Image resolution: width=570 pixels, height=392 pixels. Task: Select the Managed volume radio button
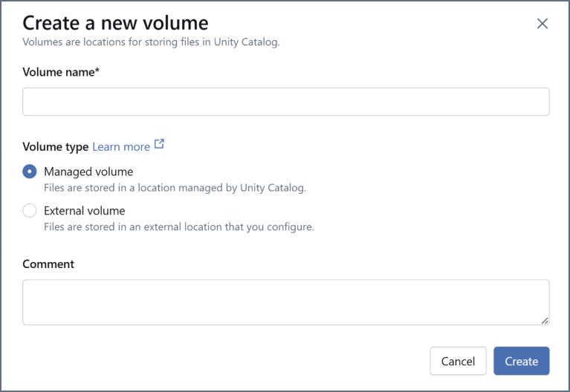pyautogui.click(x=30, y=171)
